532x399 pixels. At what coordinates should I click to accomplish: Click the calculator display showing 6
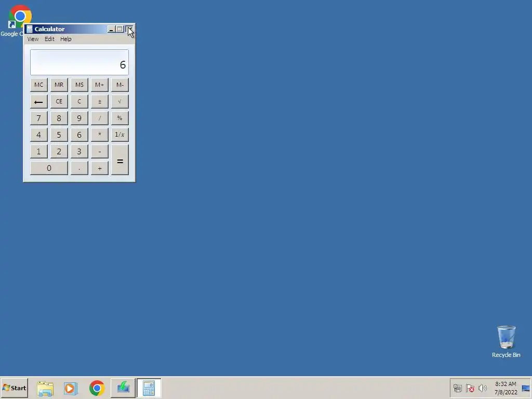(x=79, y=62)
